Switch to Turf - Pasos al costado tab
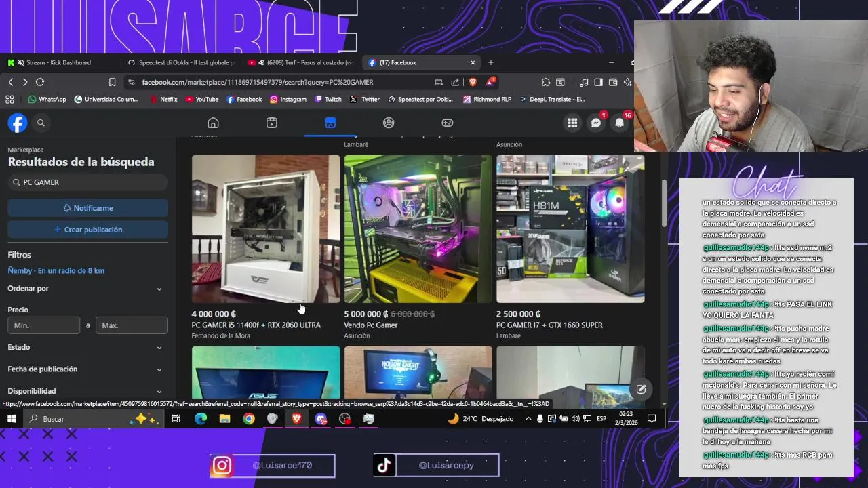This screenshot has height=488, width=868. pos(302,62)
